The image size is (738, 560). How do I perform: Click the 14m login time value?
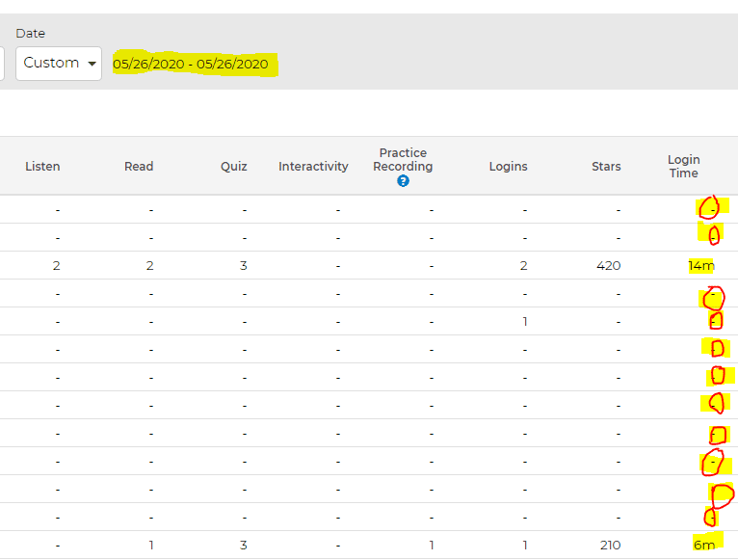tap(701, 266)
